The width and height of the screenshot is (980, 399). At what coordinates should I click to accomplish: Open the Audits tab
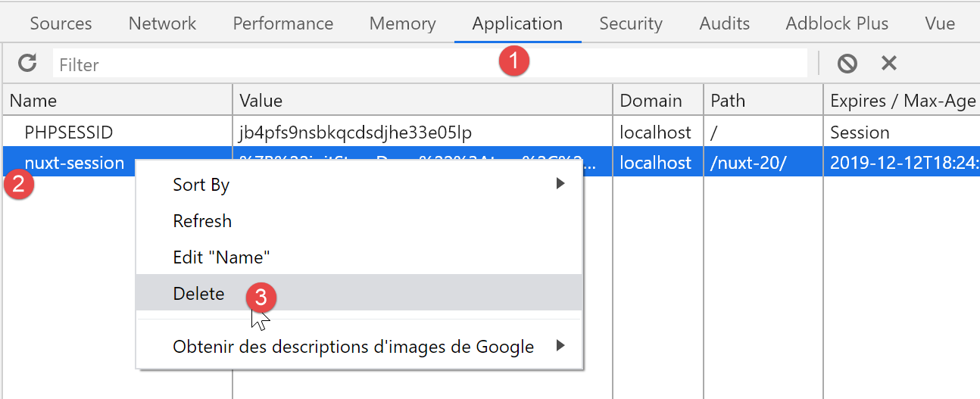click(724, 23)
